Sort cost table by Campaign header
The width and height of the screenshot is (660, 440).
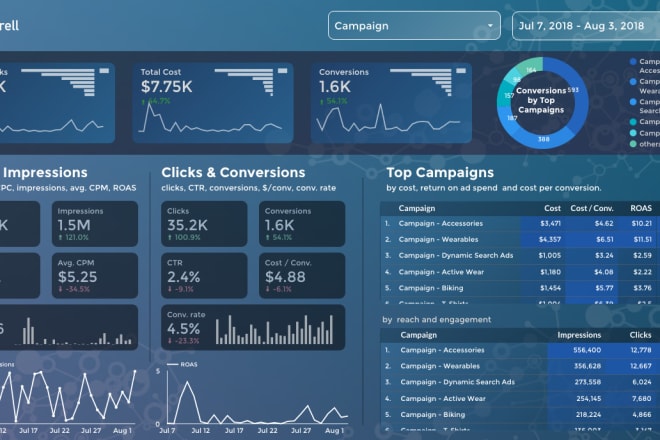[x=417, y=208]
